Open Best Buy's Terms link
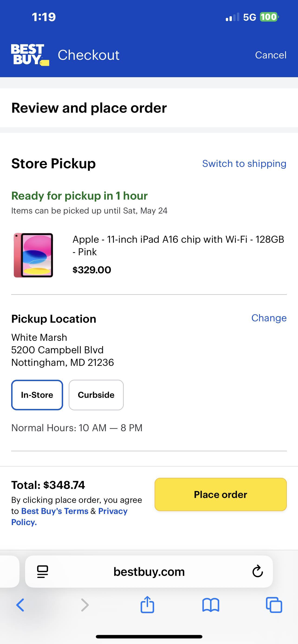This screenshot has width=298, height=644. (x=55, y=511)
